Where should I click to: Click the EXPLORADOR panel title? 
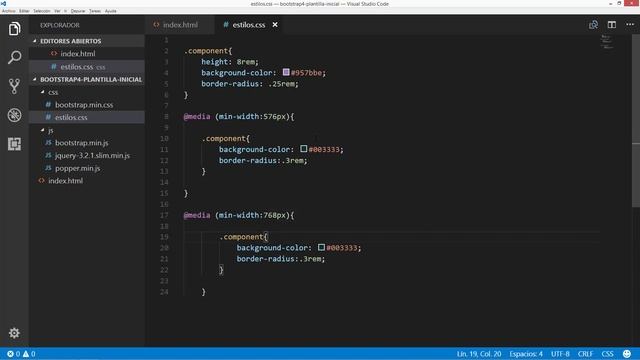[60, 25]
